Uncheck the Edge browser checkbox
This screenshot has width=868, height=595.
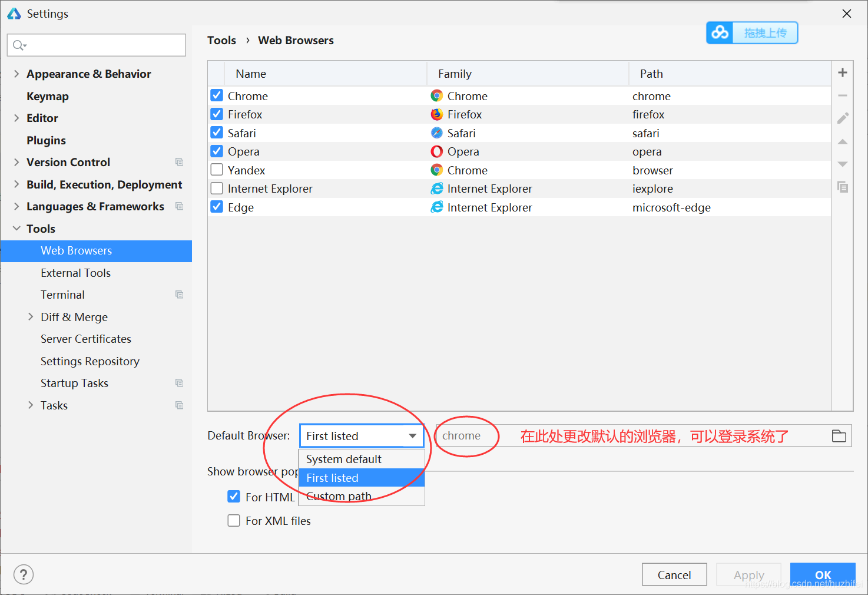(217, 207)
